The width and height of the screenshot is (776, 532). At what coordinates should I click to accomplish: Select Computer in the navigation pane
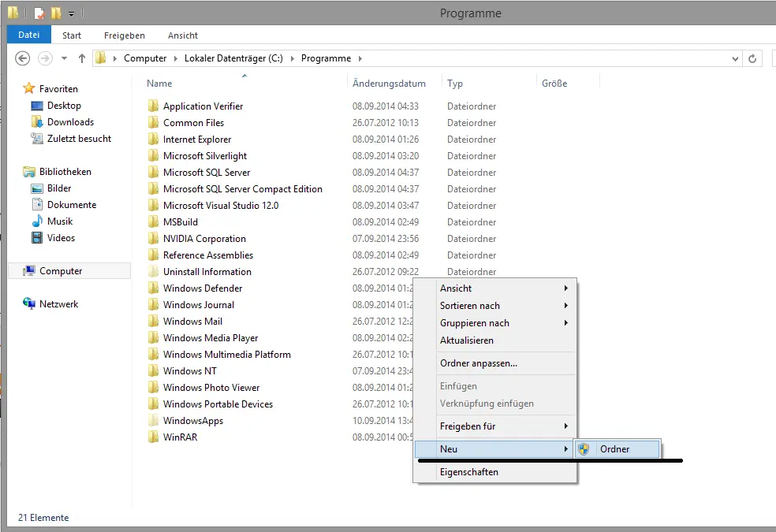61,271
